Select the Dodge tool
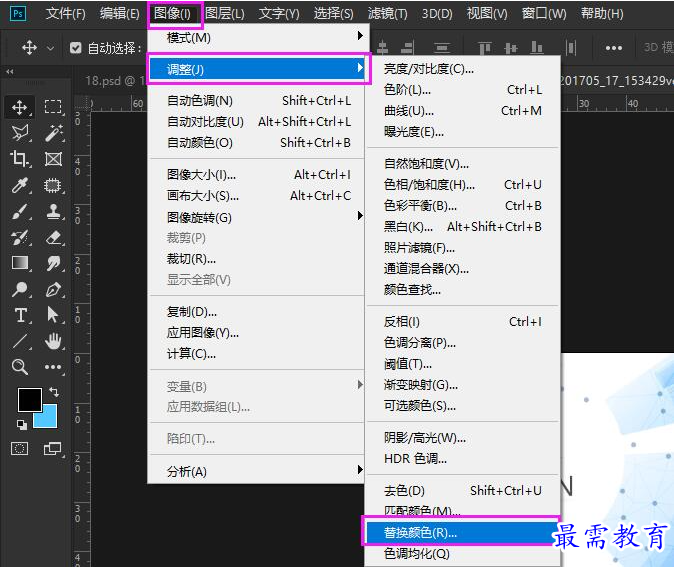Image resolution: width=676 pixels, height=568 pixels. click(19, 289)
